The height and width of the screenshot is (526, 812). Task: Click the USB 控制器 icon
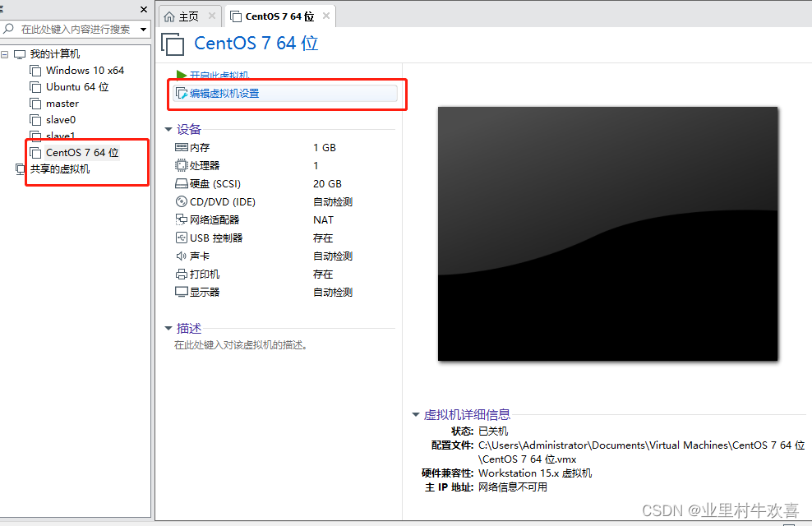pos(182,238)
